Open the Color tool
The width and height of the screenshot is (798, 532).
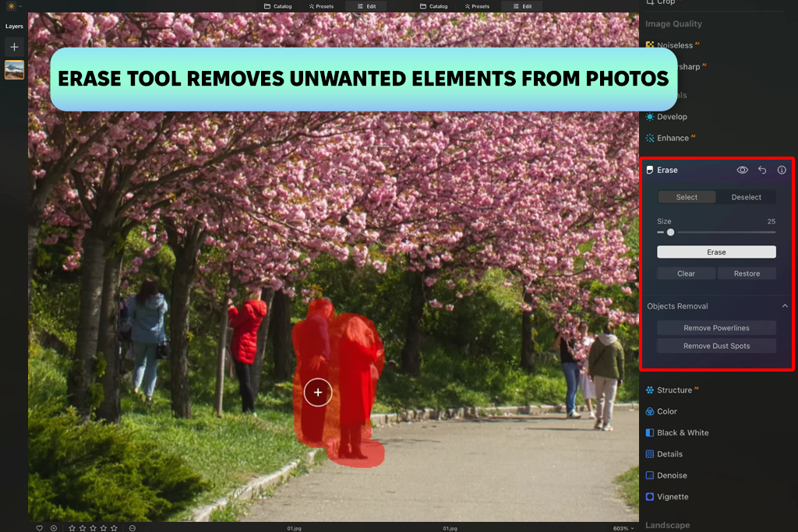click(x=662, y=411)
